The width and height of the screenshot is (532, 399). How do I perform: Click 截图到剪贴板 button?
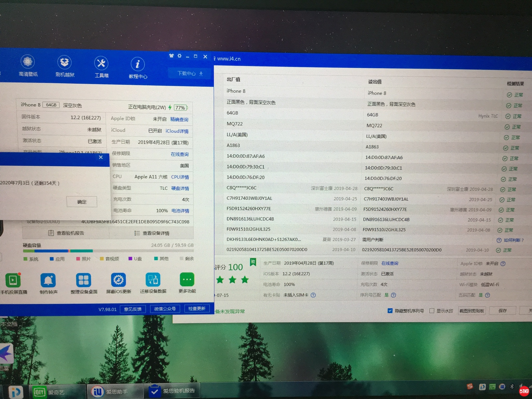pyautogui.click(x=472, y=311)
